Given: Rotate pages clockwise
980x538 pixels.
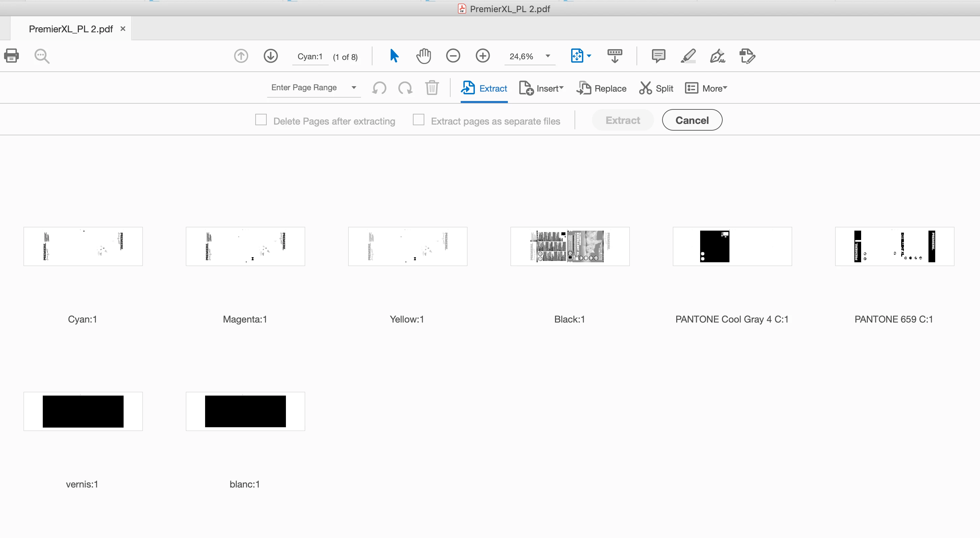Looking at the screenshot, I should coord(405,88).
